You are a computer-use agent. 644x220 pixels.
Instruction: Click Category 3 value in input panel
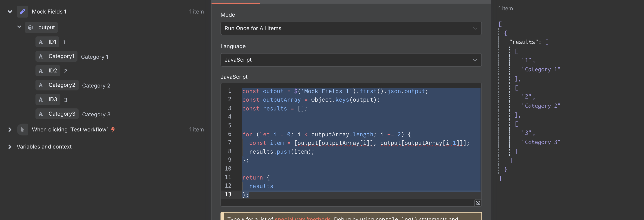coord(96,114)
